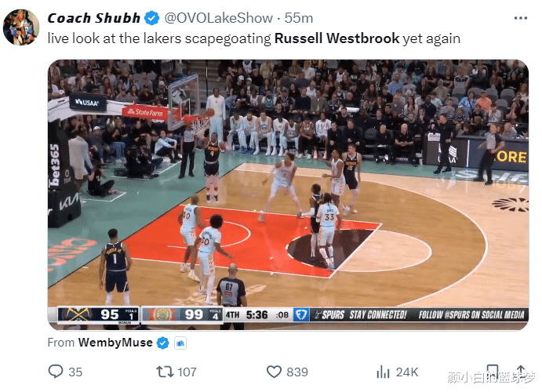Image resolution: width=542 pixels, height=392 pixels.
Task: Click the affiliate badge next to WembyMuse
Action: tap(180, 343)
